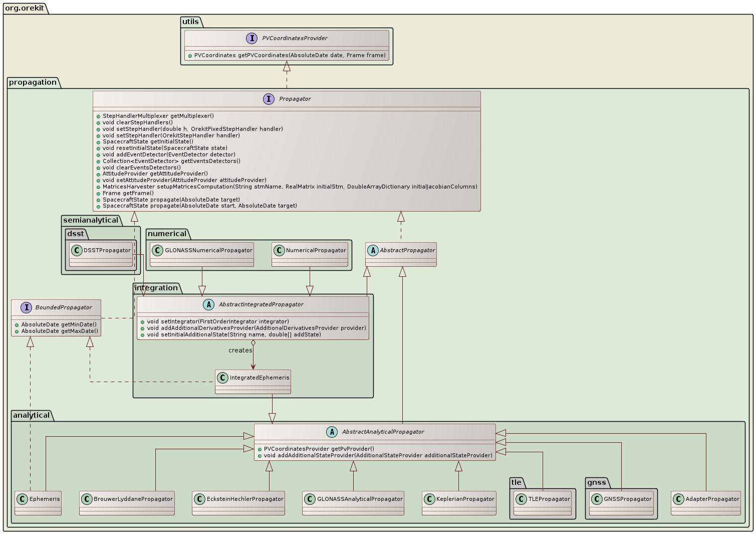Click the inheritance arrow above AbstractAnalyticalPropagator
This screenshot has width=756, height=534.
click(x=272, y=417)
